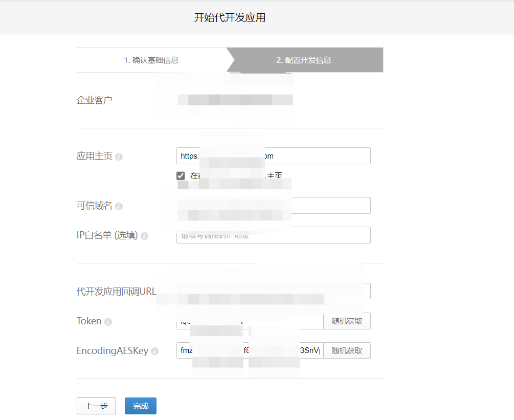Screen dimensions: 514x420
Task: Click the info icon beside Token
Action: pyautogui.click(x=108, y=322)
